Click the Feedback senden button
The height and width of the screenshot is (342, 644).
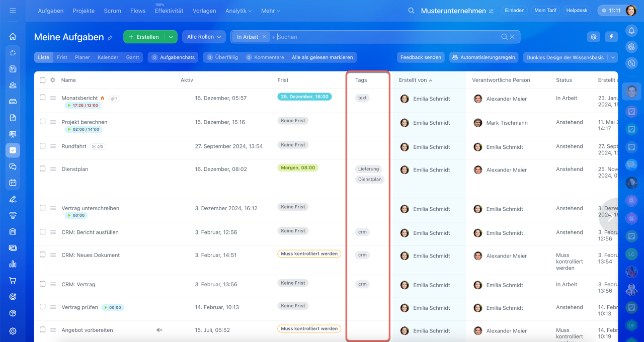[421, 57]
